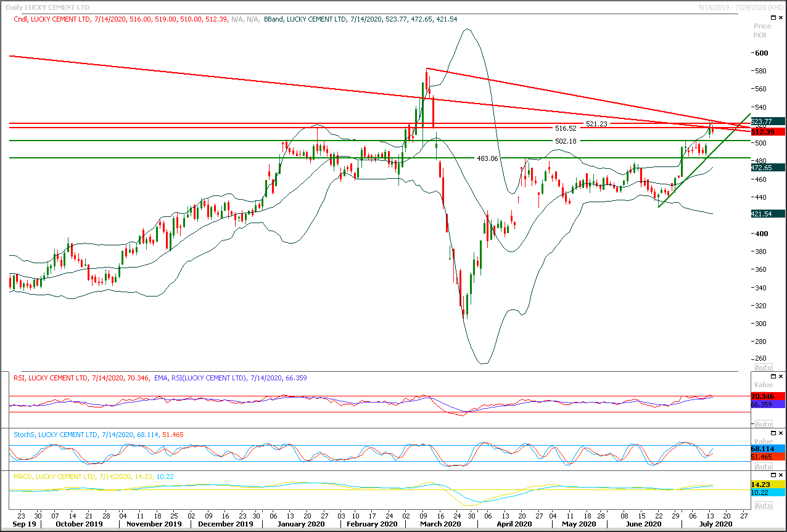Click the 51.465 StochS value tag
The image size is (787, 532).
767,457
